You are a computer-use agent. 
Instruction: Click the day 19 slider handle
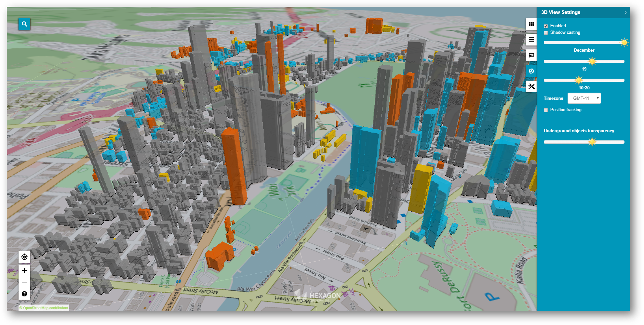point(592,61)
